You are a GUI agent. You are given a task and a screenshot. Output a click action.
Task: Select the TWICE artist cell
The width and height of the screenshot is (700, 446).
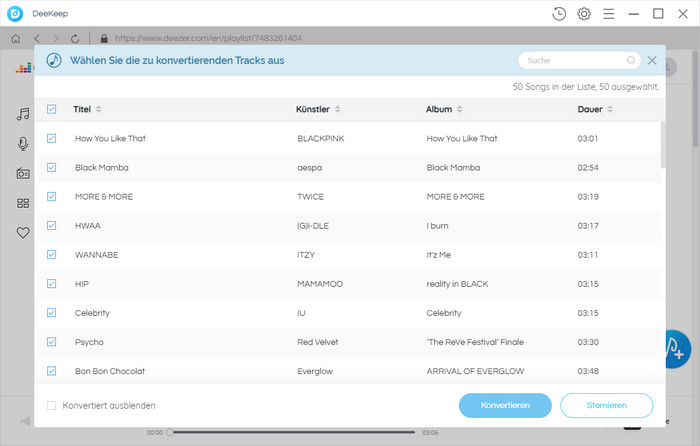(310, 196)
